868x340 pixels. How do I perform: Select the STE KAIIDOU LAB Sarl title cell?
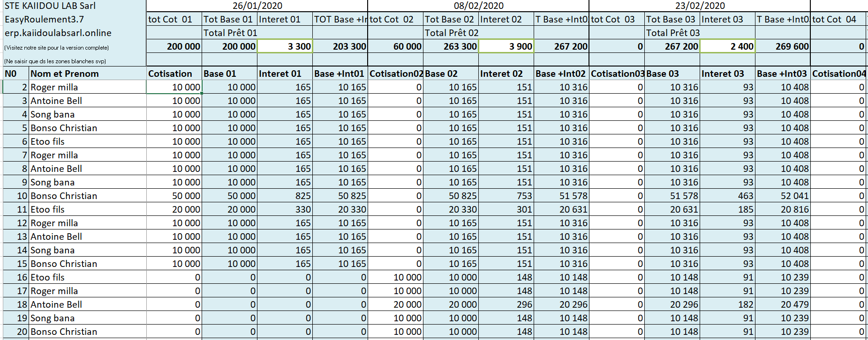click(x=50, y=6)
